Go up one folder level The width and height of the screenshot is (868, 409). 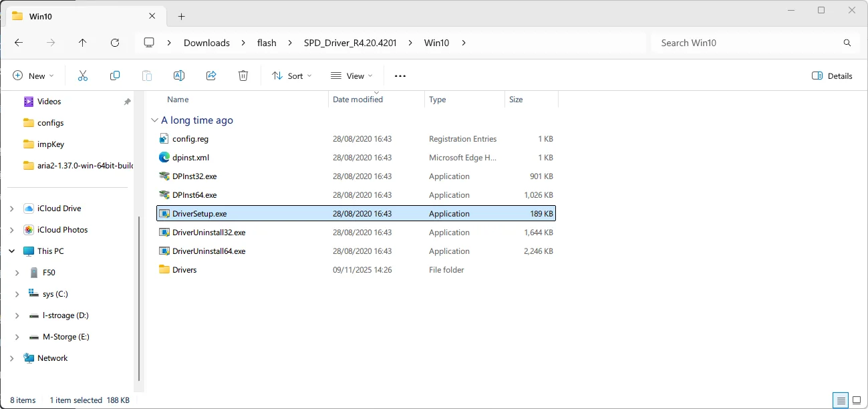pyautogui.click(x=83, y=43)
